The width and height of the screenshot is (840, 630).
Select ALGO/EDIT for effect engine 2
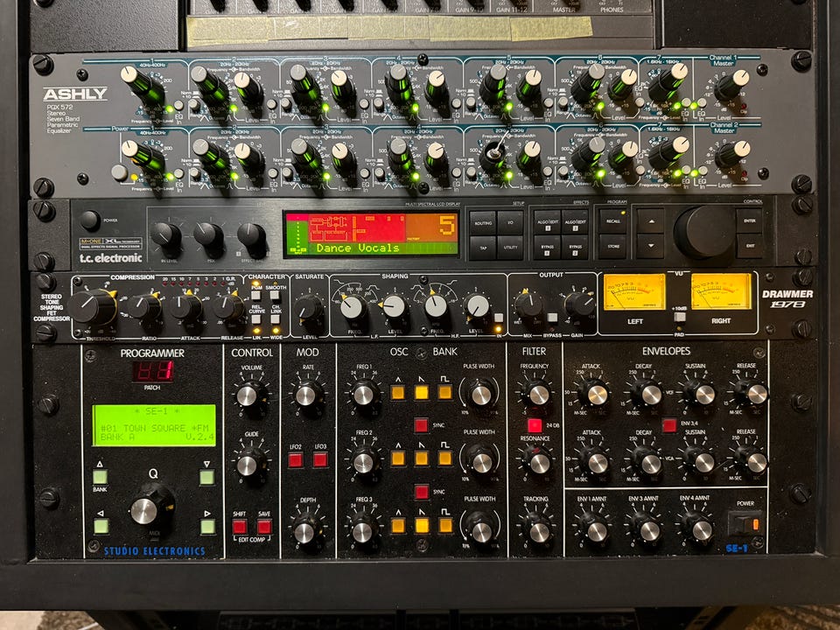click(574, 222)
